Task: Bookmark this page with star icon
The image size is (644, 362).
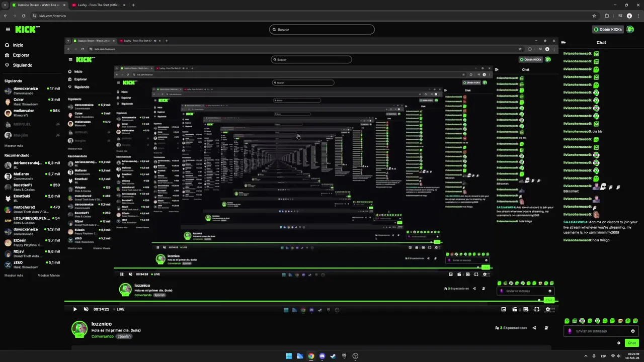Action: click(x=594, y=16)
